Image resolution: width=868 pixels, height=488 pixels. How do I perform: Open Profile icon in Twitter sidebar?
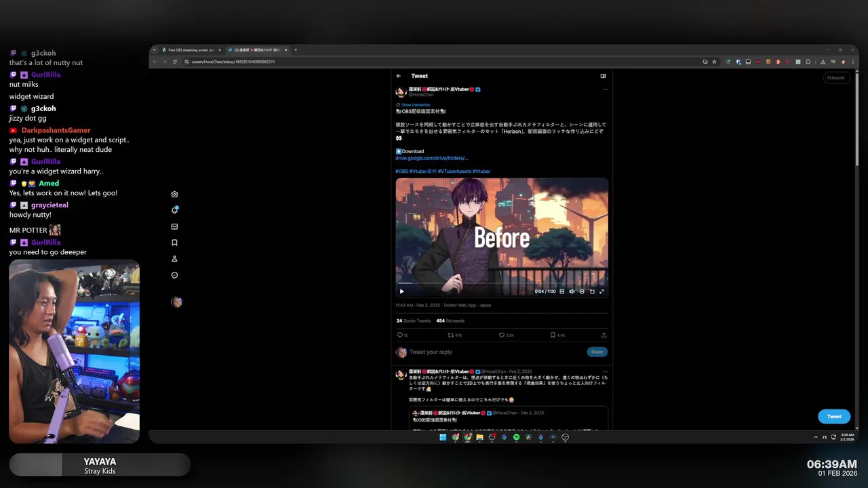tap(174, 259)
